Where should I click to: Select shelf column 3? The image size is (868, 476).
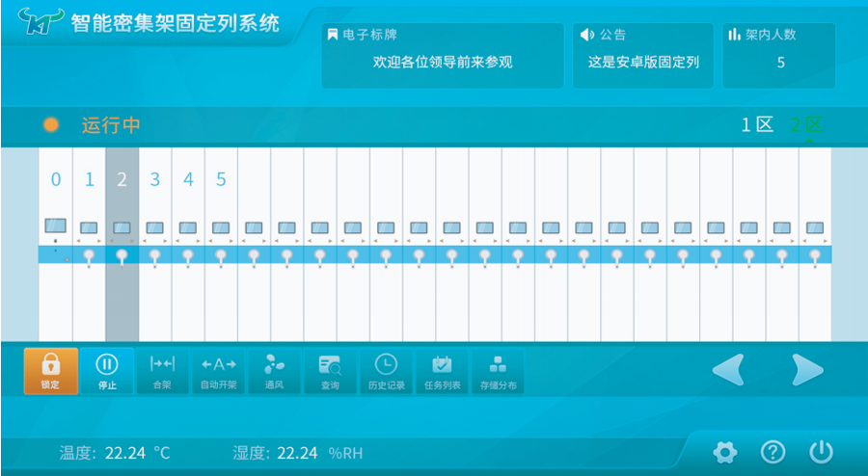click(x=155, y=244)
